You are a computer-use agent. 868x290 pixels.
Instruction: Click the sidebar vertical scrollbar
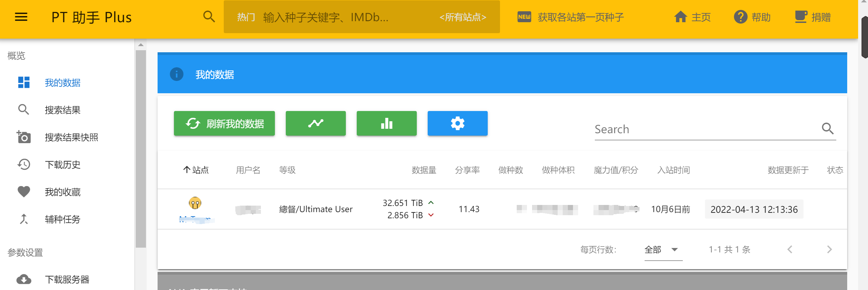click(141, 149)
